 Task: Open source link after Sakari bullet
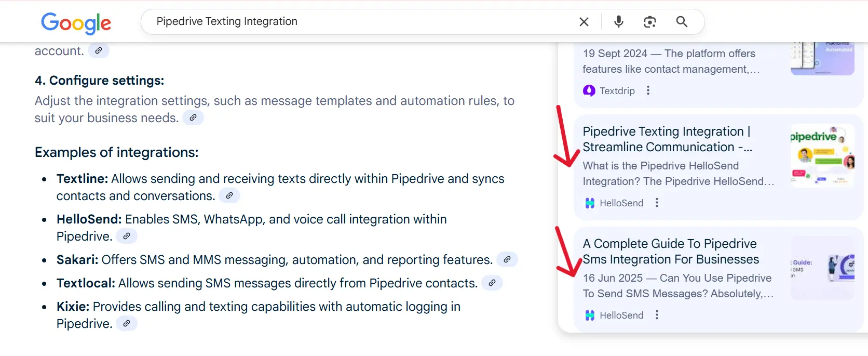click(507, 259)
